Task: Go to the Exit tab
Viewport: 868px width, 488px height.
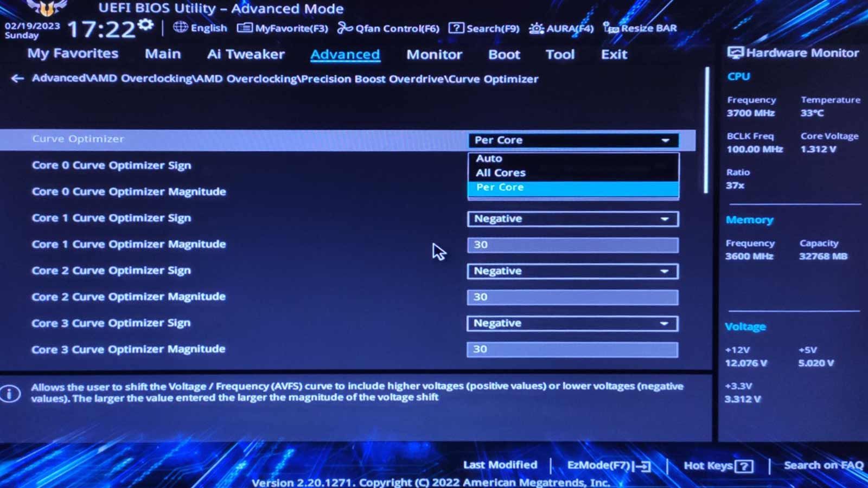Action: [x=614, y=54]
